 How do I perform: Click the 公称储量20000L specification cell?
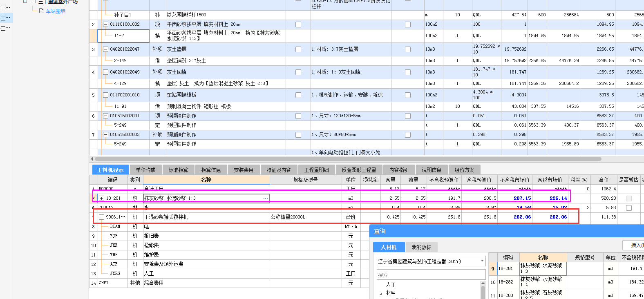[x=305, y=217]
